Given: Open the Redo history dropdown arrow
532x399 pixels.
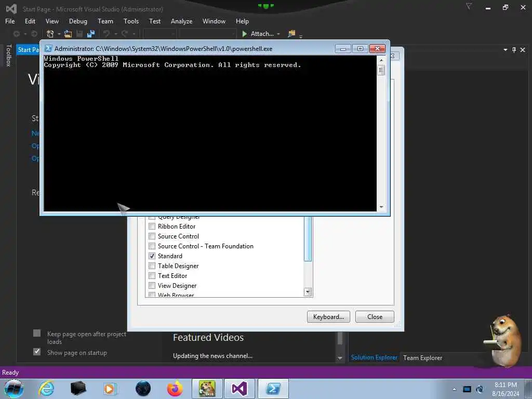Looking at the screenshot, I should pos(134,34).
